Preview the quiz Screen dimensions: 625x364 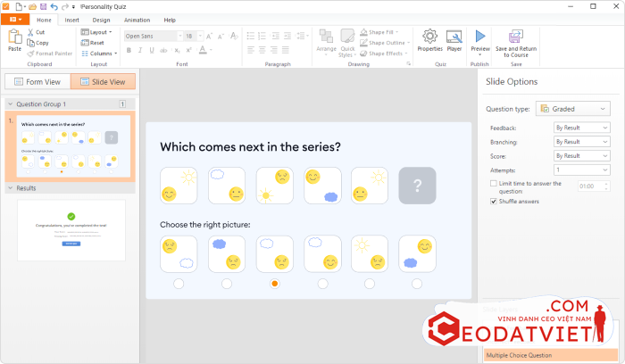[x=480, y=41]
